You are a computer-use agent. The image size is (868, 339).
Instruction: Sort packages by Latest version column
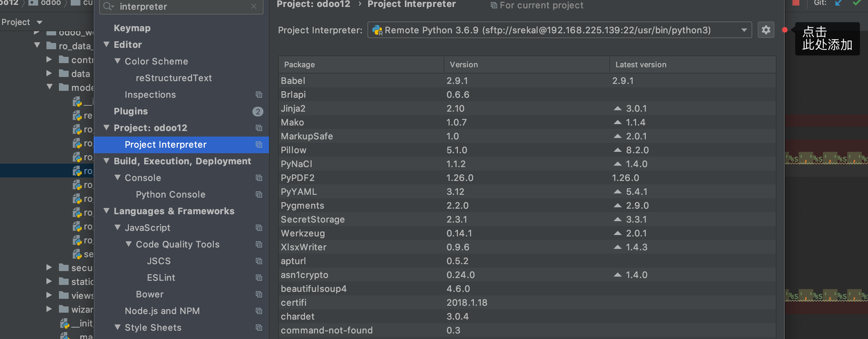click(641, 65)
